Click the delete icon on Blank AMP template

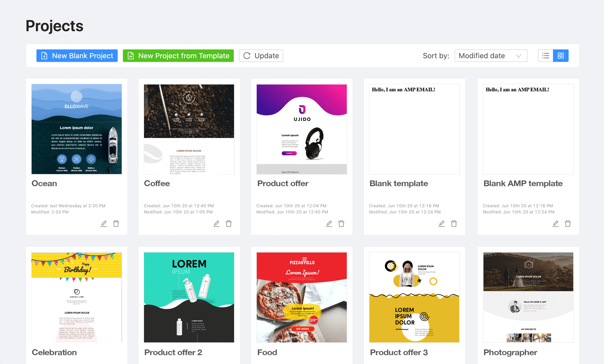pyautogui.click(x=568, y=224)
